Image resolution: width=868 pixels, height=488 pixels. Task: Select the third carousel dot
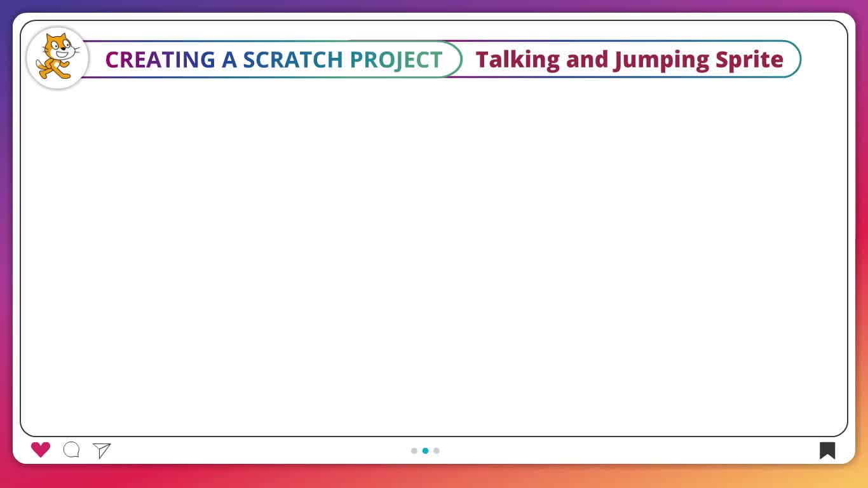pos(437,451)
